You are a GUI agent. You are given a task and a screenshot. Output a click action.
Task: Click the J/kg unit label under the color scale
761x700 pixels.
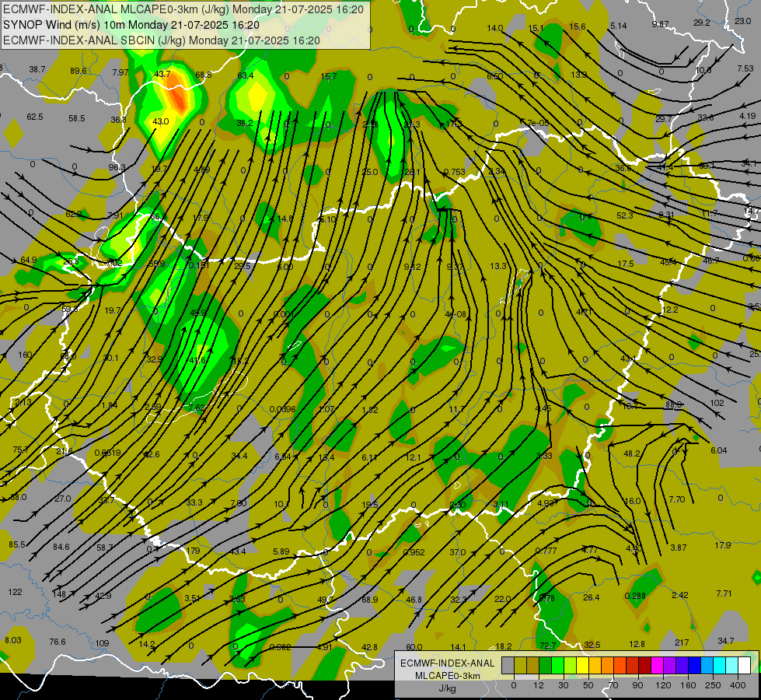tap(447, 688)
